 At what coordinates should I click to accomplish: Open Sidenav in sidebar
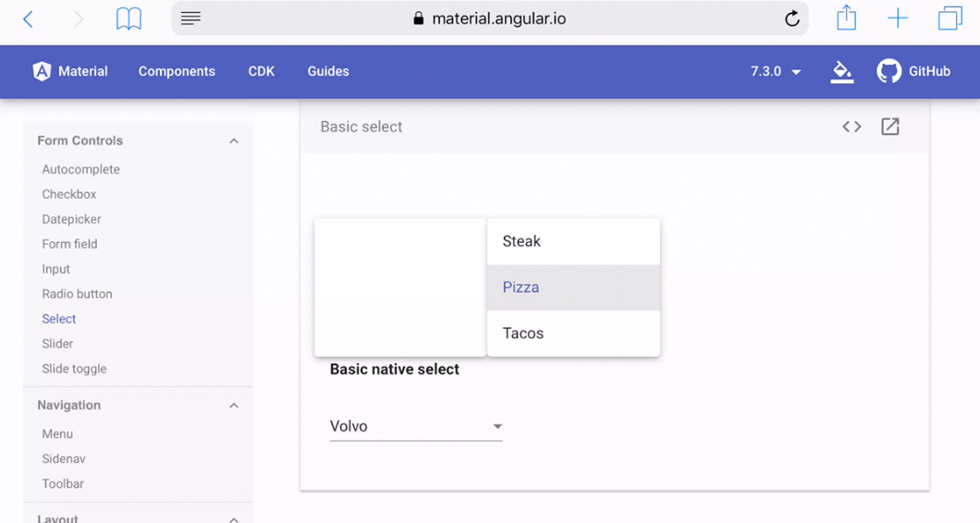coord(63,458)
